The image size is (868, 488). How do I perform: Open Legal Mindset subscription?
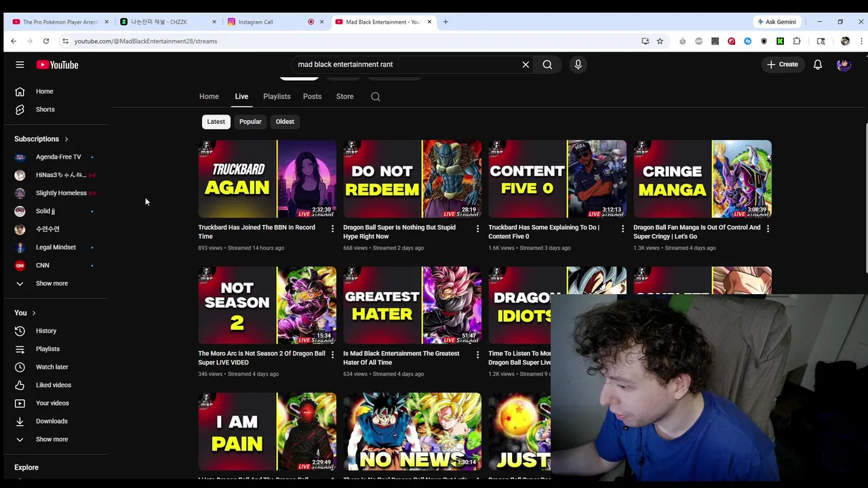pos(56,247)
